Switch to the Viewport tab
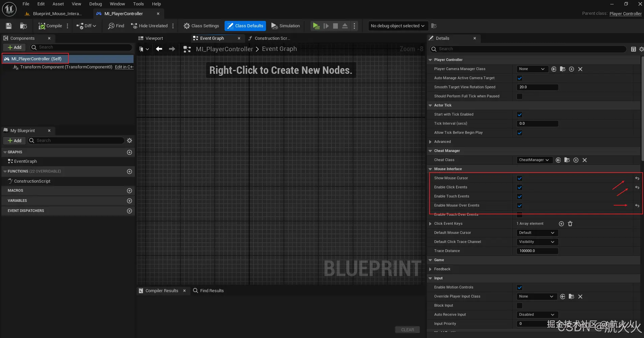The image size is (644, 338). tap(151, 38)
